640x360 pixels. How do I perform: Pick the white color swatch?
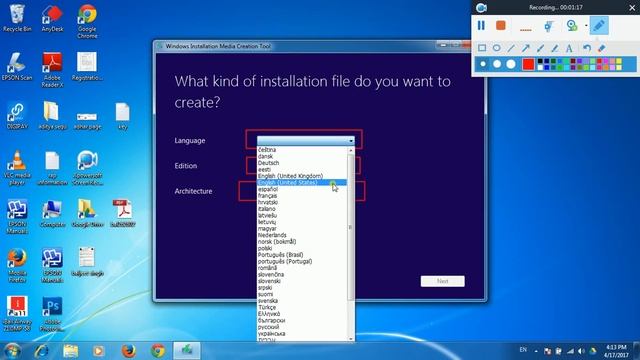540,67
